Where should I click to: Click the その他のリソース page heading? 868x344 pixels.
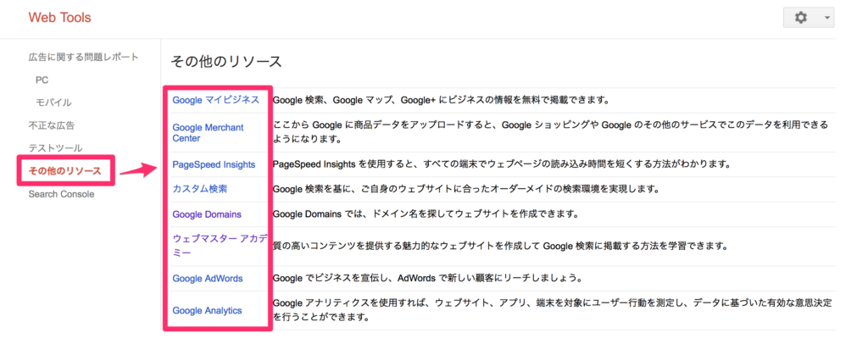(x=226, y=61)
